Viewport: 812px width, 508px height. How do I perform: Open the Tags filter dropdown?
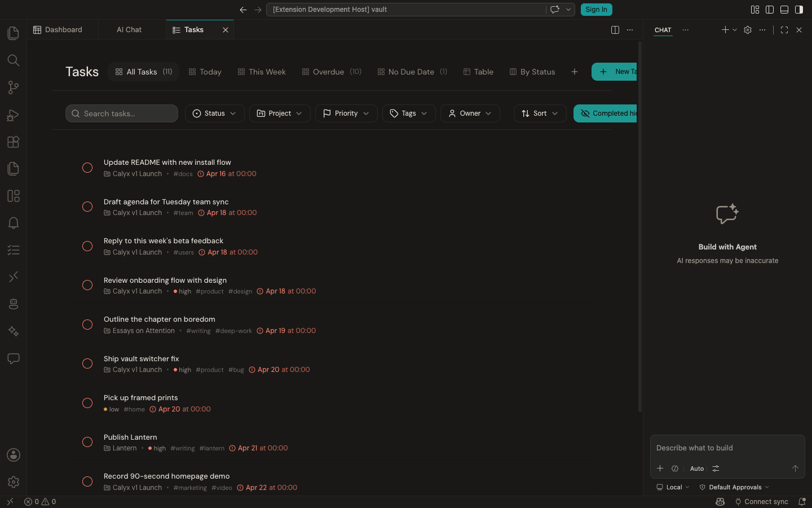coord(409,113)
